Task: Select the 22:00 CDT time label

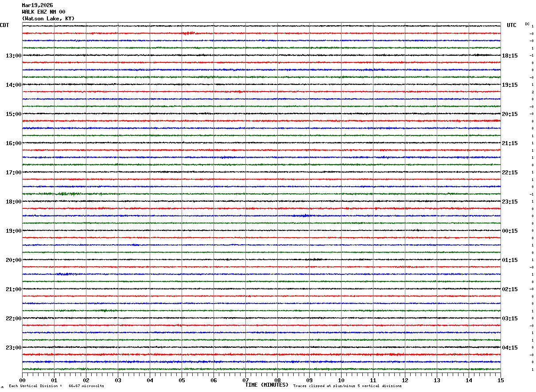Action: pos(14,319)
